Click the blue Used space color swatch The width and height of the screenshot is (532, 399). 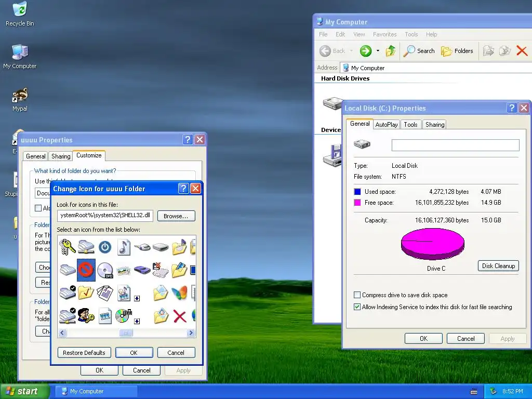(357, 192)
